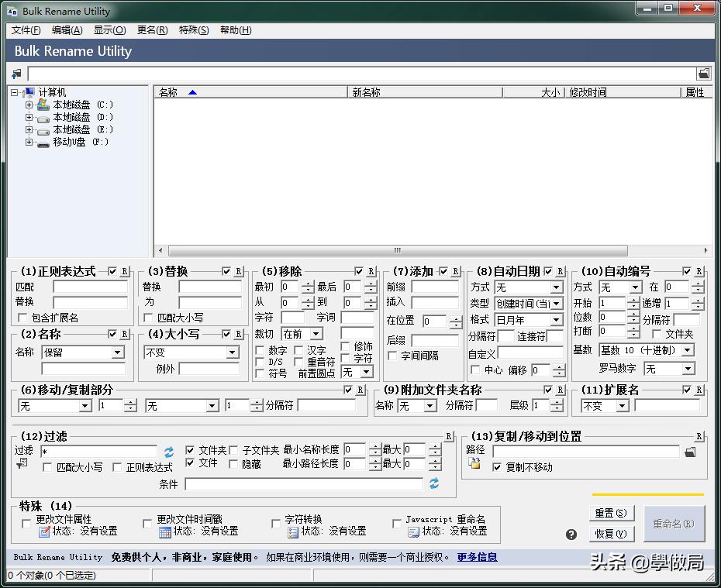Click the refresh icon beside the 条件 field
The width and height of the screenshot is (721, 588).
click(x=434, y=483)
